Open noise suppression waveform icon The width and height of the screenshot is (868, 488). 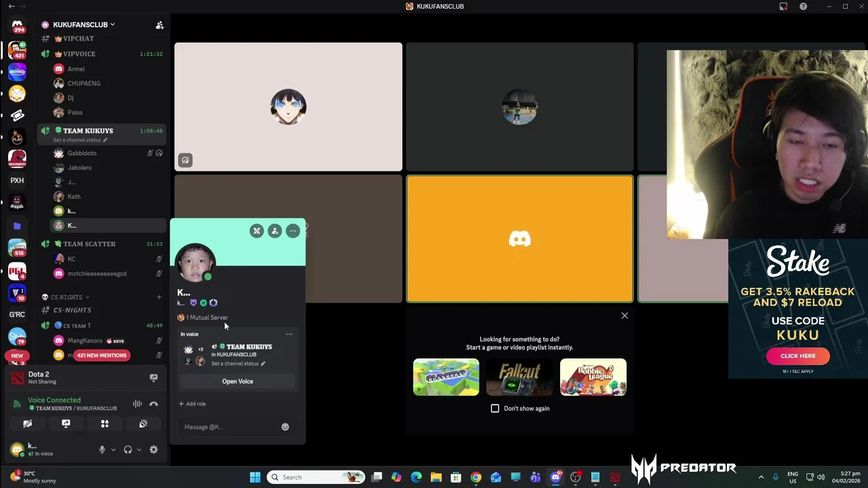pos(137,404)
